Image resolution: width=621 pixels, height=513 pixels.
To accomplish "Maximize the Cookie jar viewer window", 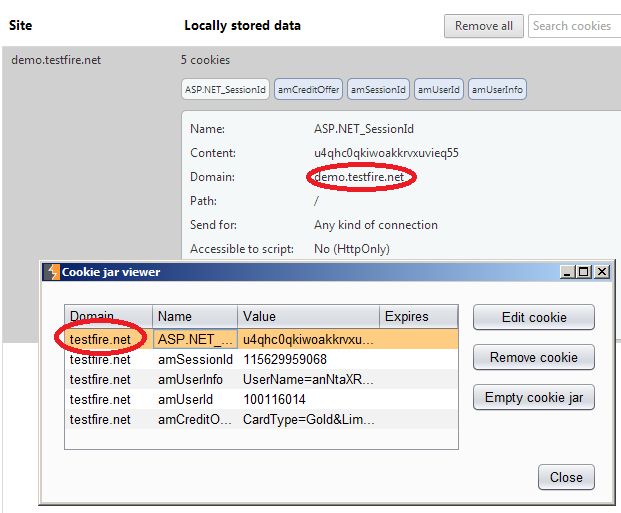I will [584, 272].
